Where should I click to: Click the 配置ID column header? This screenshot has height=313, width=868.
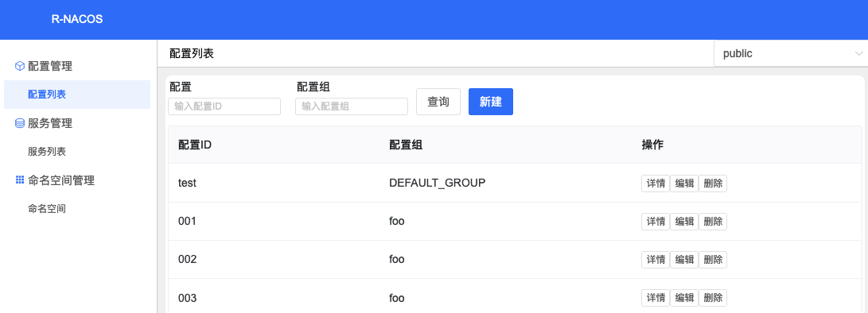coord(195,145)
